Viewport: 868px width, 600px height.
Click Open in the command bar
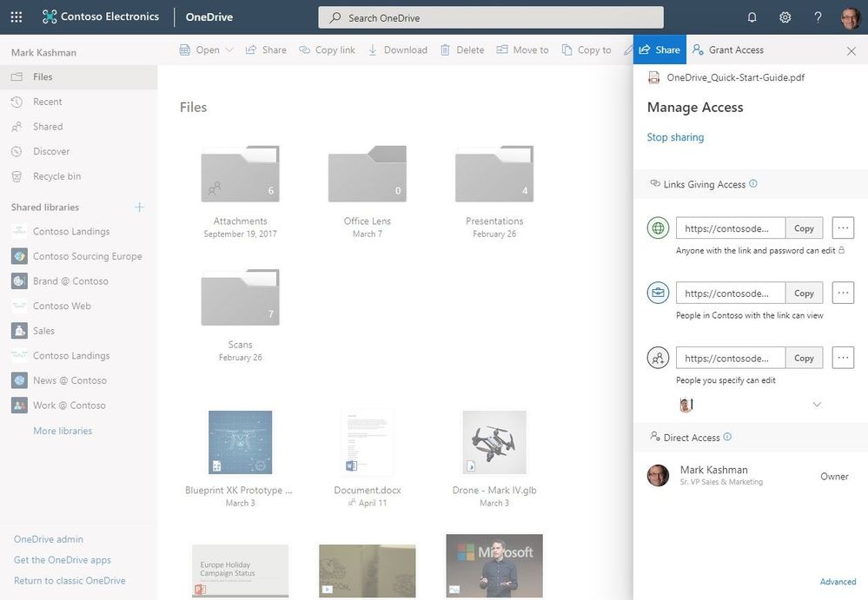point(199,49)
